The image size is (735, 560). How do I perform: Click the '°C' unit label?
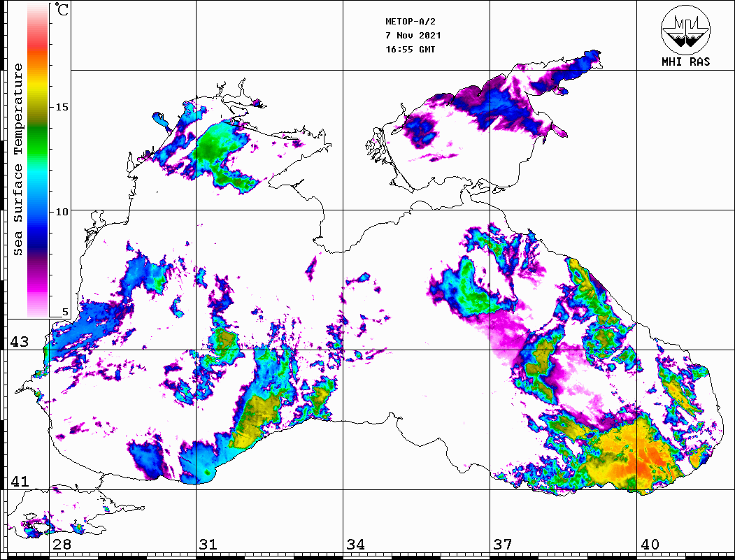pyautogui.click(x=62, y=10)
